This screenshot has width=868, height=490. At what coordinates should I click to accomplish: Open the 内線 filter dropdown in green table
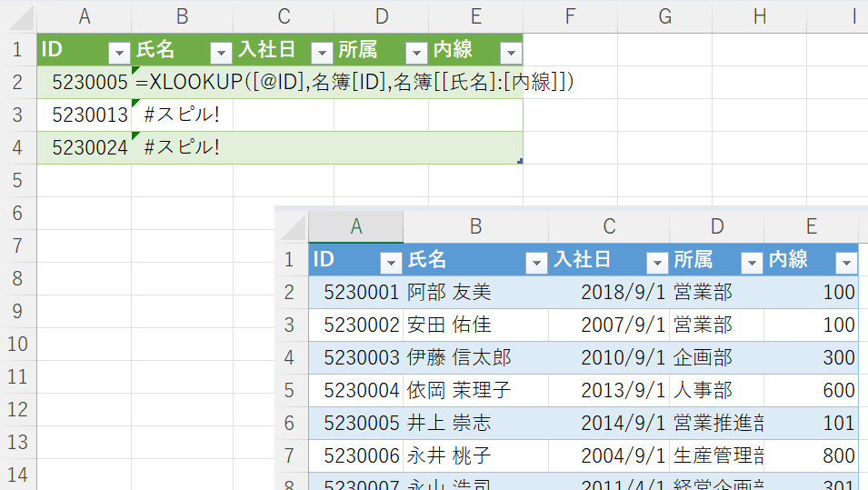511,53
